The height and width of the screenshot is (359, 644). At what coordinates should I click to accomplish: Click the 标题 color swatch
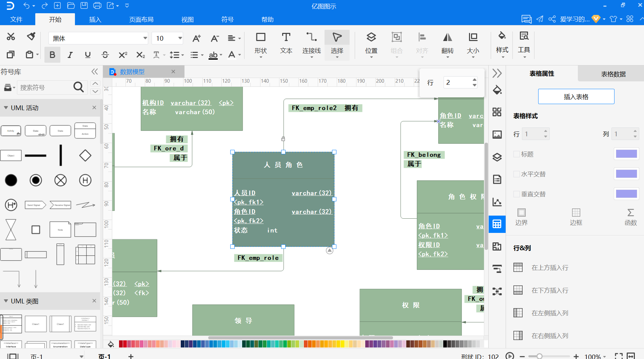coord(626,154)
